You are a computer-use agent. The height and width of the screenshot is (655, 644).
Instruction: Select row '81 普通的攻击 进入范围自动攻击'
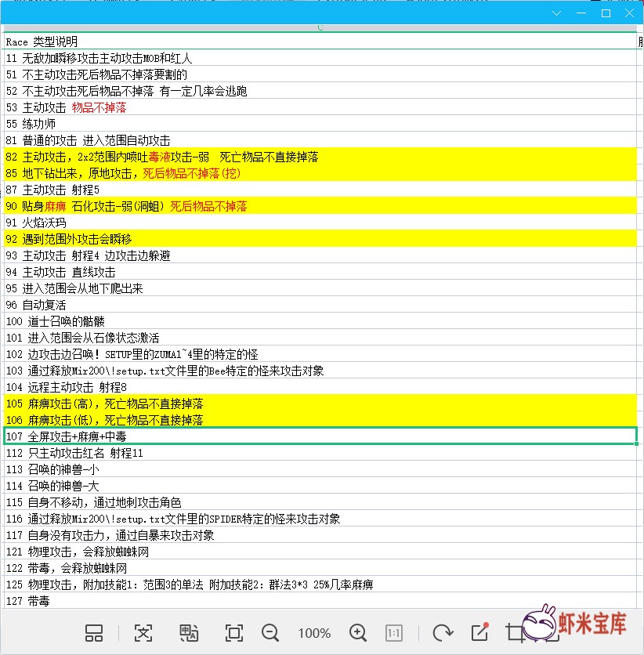click(x=320, y=140)
